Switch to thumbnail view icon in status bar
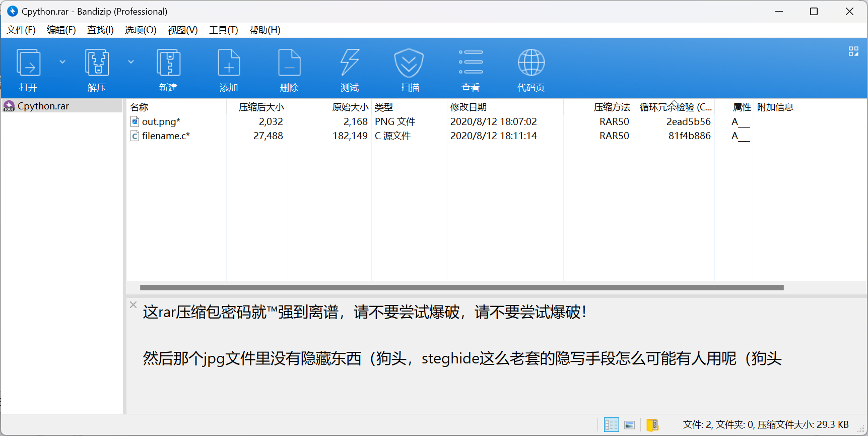The width and height of the screenshot is (868, 436). coord(630,425)
